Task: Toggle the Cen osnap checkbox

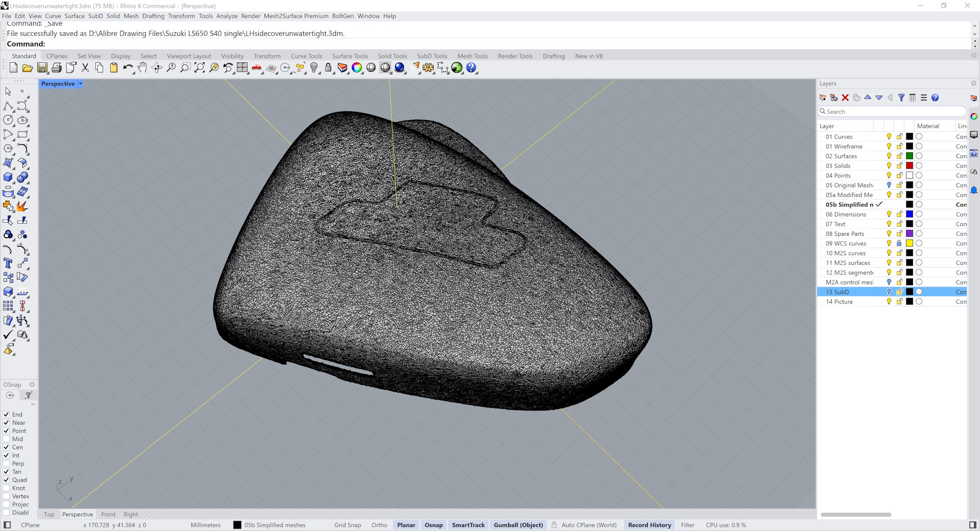Action: [7, 447]
